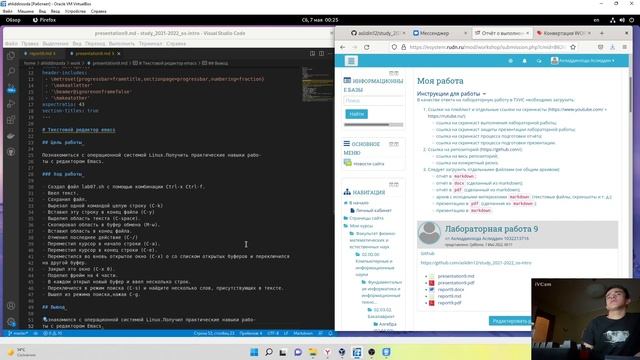640x360 pixels.
Task: Close the presentation9.md editor tab
Action: (x=119, y=53)
